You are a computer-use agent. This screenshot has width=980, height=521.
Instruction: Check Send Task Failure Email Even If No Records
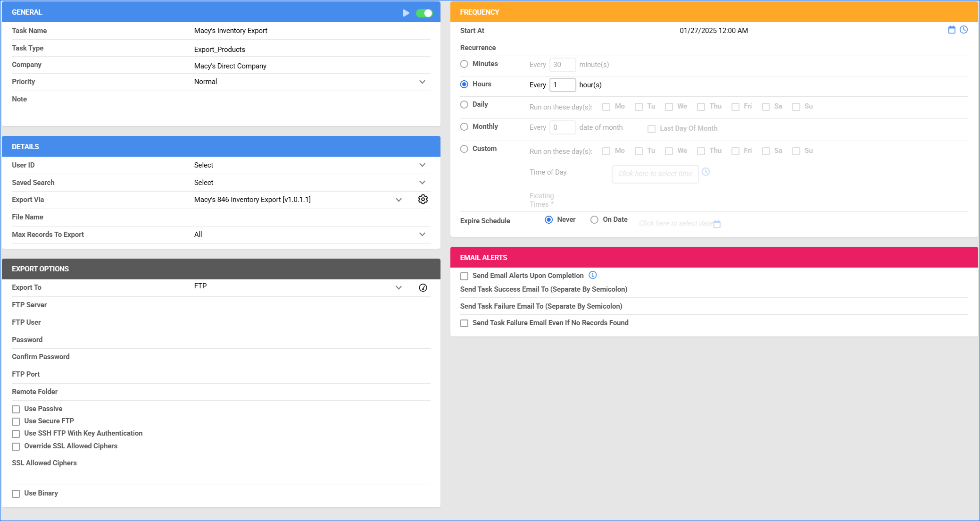pyautogui.click(x=465, y=323)
